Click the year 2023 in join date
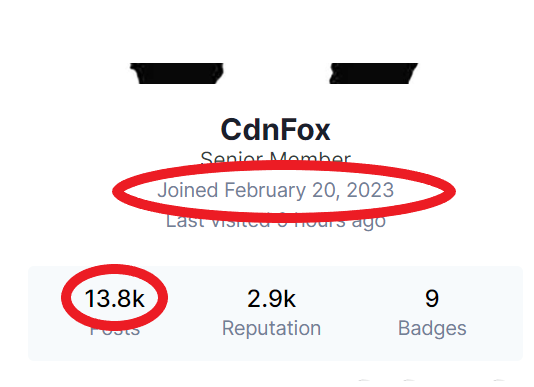534x387 pixels. [x=370, y=190]
